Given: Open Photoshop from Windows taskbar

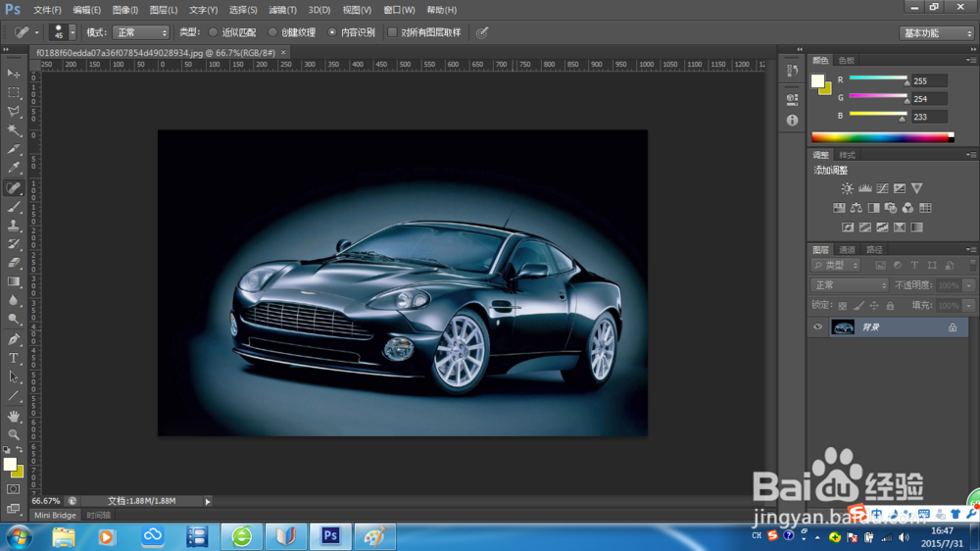Looking at the screenshot, I should pyautogui.click(x=330, y=536).
